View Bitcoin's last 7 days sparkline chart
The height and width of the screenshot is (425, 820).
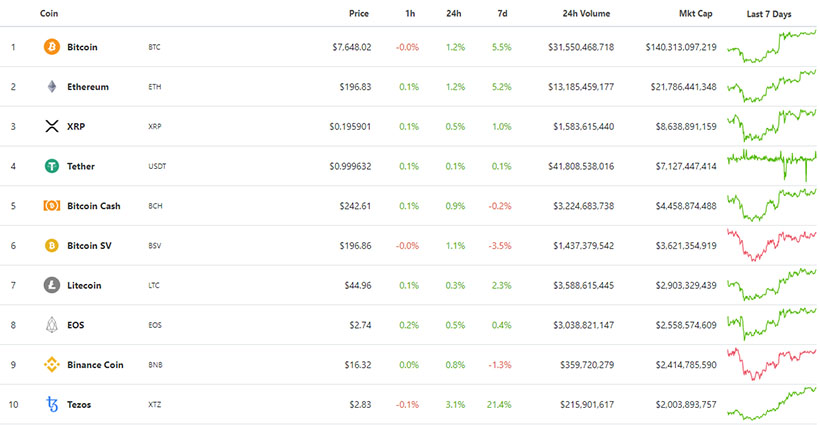771,45
